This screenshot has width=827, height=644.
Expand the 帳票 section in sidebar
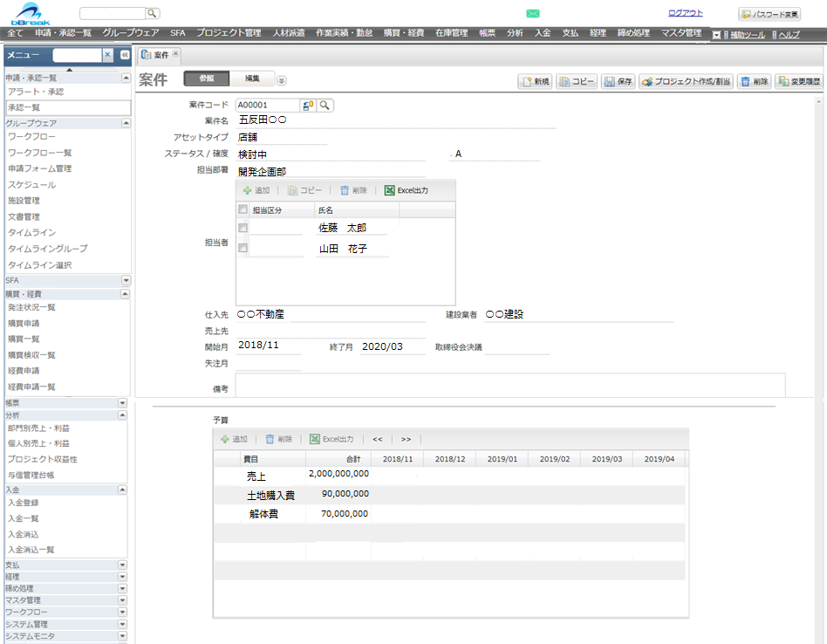(123, 403)
